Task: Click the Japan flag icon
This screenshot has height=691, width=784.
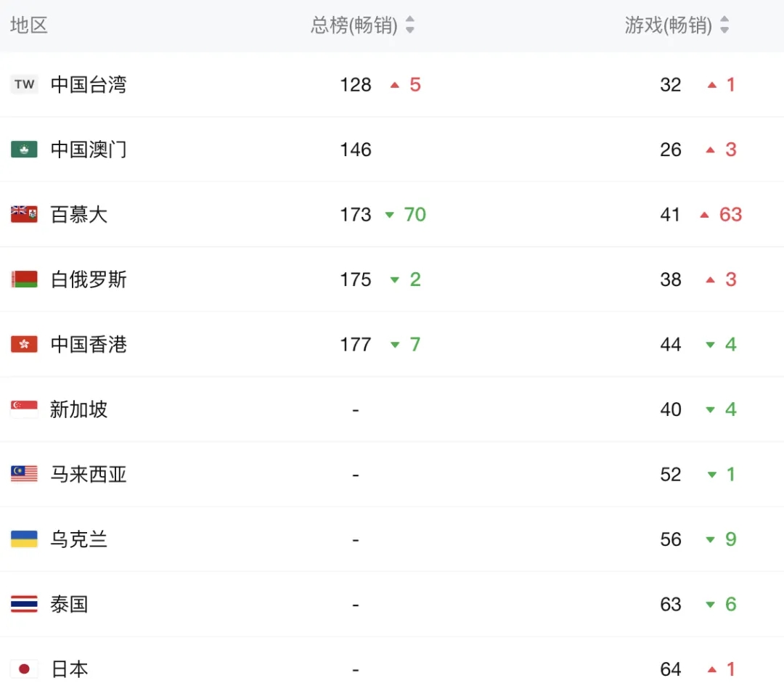Action: tap(24, 668)
